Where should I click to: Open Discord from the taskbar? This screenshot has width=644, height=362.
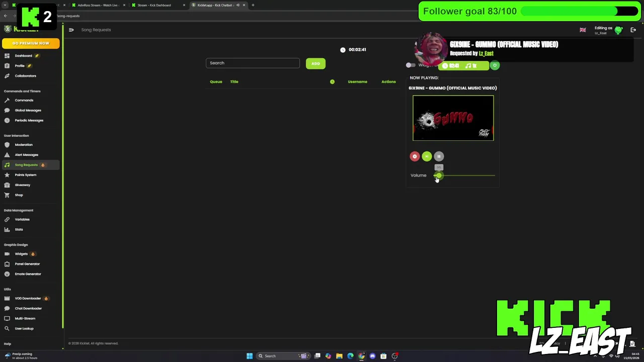(372, 356)
